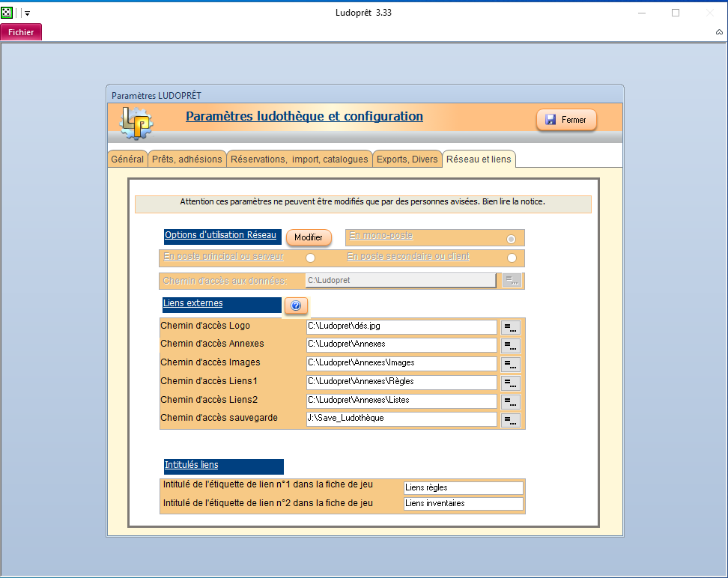
Task: Collapse the ribbon using the chevron
Action: click(719, 33)
